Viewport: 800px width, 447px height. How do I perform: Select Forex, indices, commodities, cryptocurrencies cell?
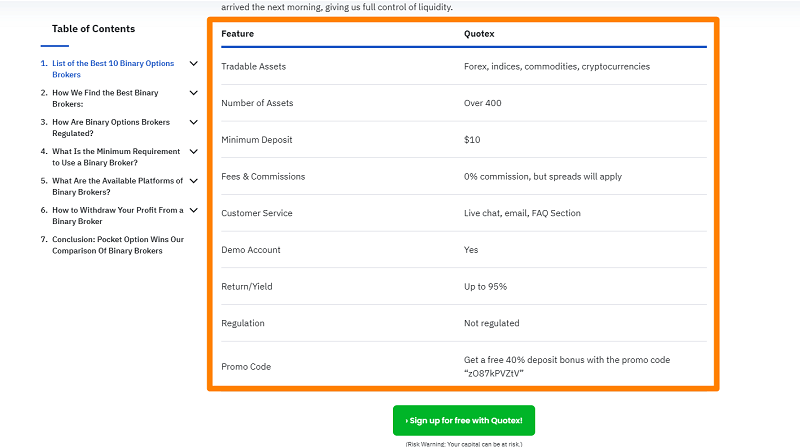pyautogui.click(x=557, y=66)
